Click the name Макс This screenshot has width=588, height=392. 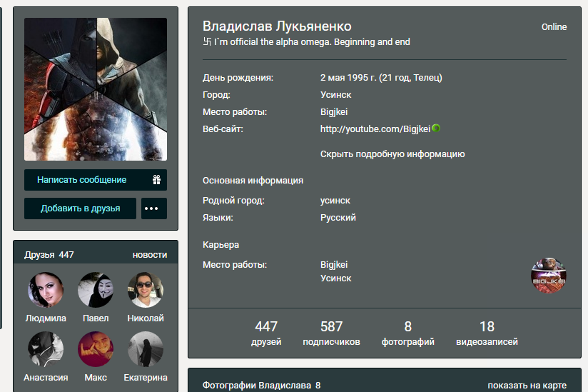(x=96, y=378)
